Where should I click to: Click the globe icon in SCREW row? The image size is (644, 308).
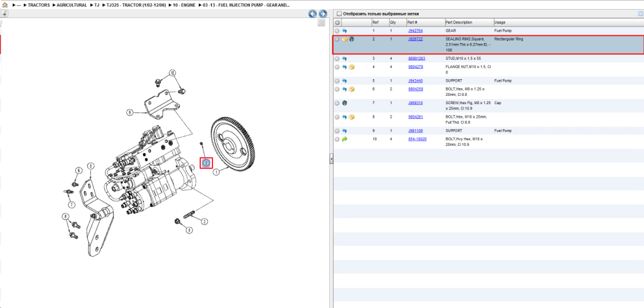coord(345,103)
